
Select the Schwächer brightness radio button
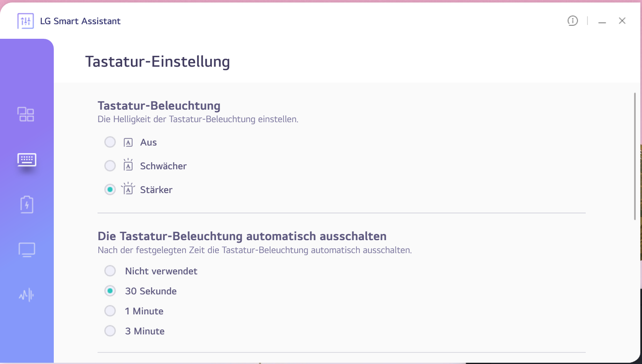click(x=110, y=166)
